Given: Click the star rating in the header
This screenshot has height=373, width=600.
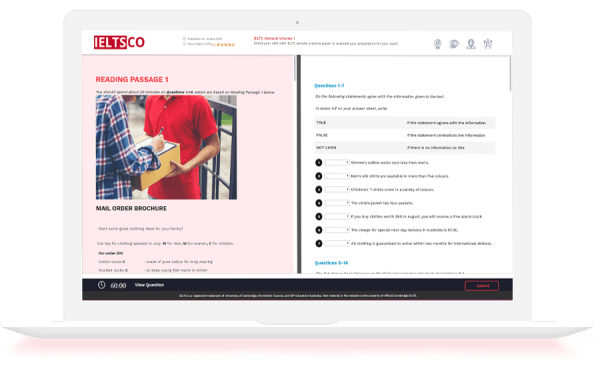Looking at the screenshot, I should click(x=226, y=45).
